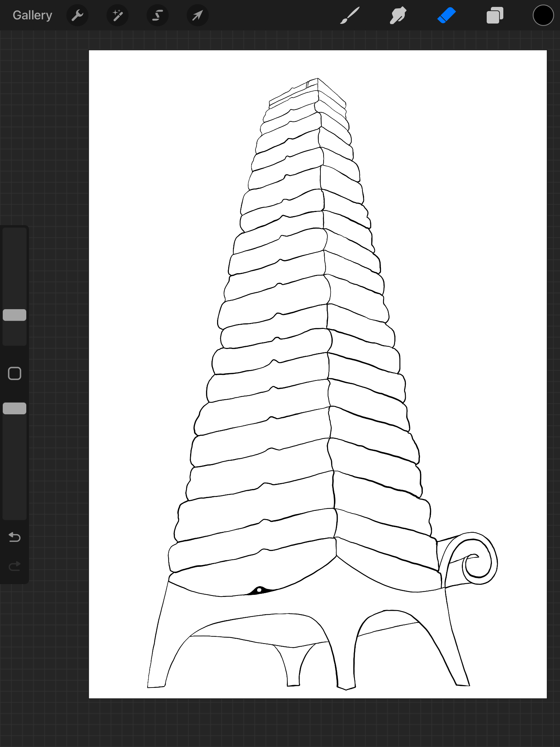This screenshot has height=747, width=560.
Task: Select the Smudge tool
Action: click(x=398, y=15)
